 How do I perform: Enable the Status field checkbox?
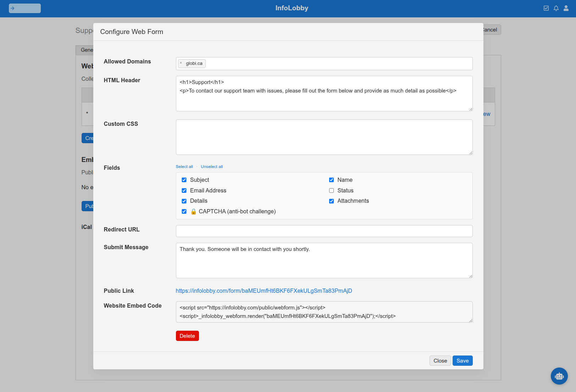pos(331,191)
